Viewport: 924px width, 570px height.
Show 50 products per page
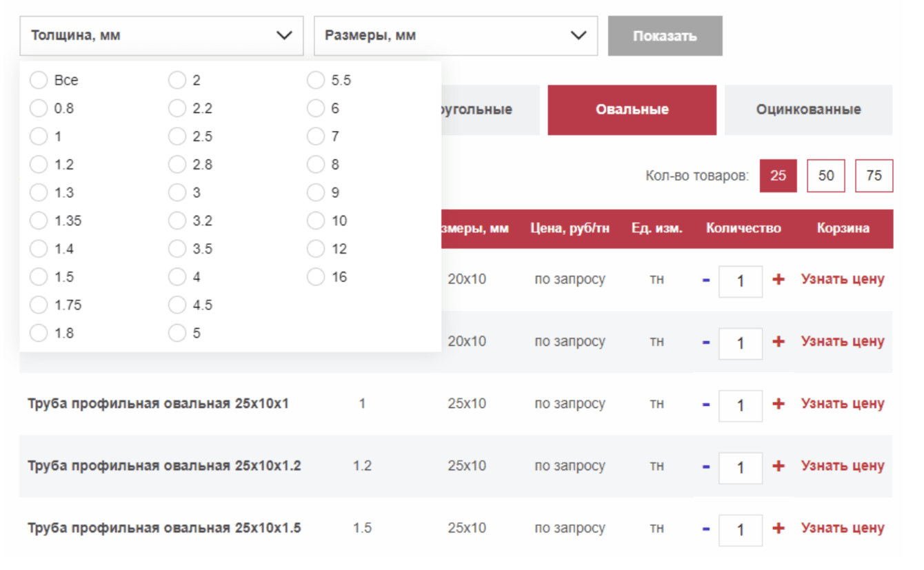(x=825, y=176)
